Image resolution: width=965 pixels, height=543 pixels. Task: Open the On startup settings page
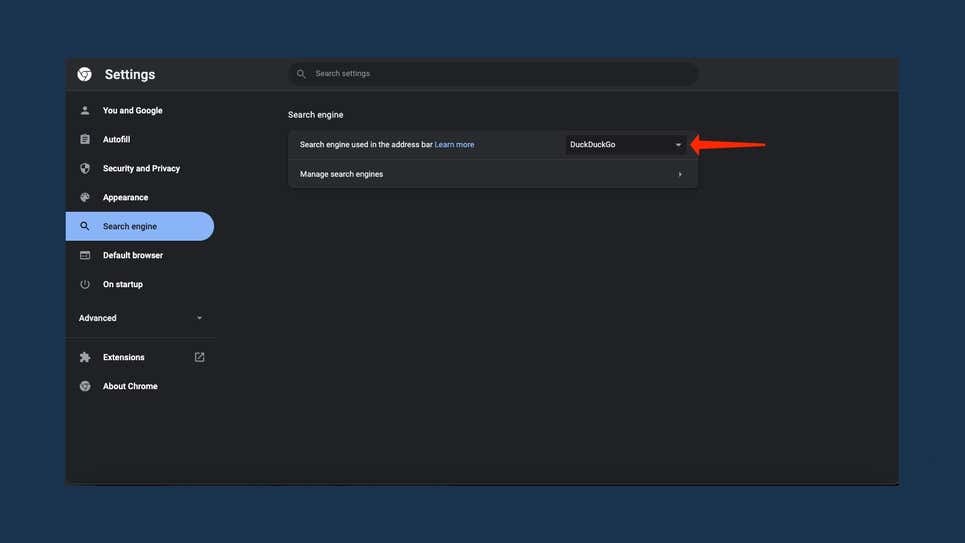(x=123, y=285)
